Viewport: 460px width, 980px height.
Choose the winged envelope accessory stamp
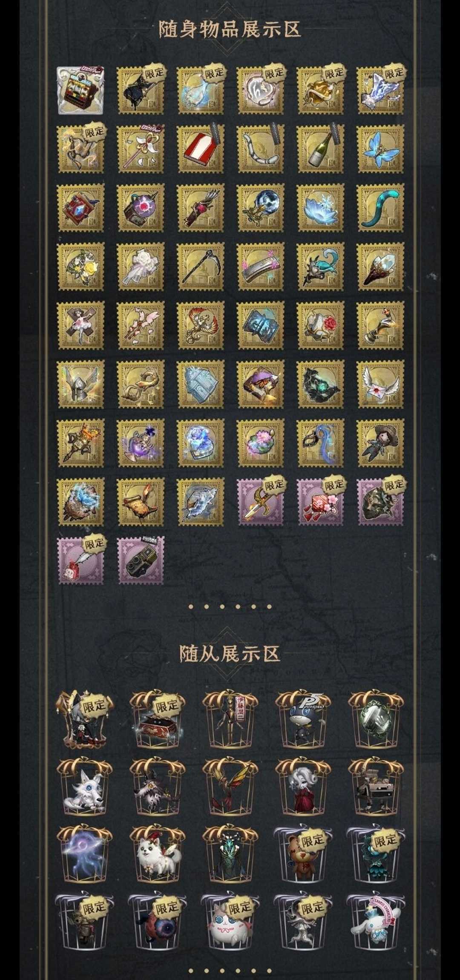point(380,384)
